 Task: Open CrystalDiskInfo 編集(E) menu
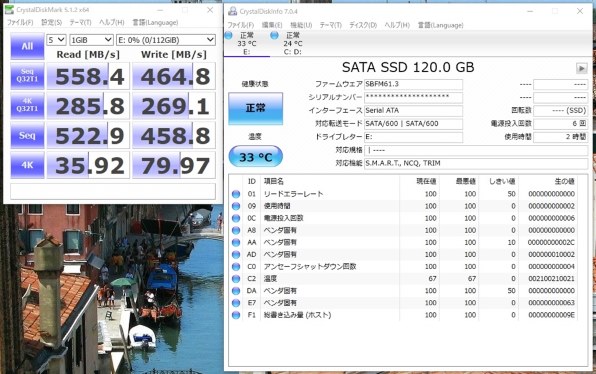click(x=272, y=25)
